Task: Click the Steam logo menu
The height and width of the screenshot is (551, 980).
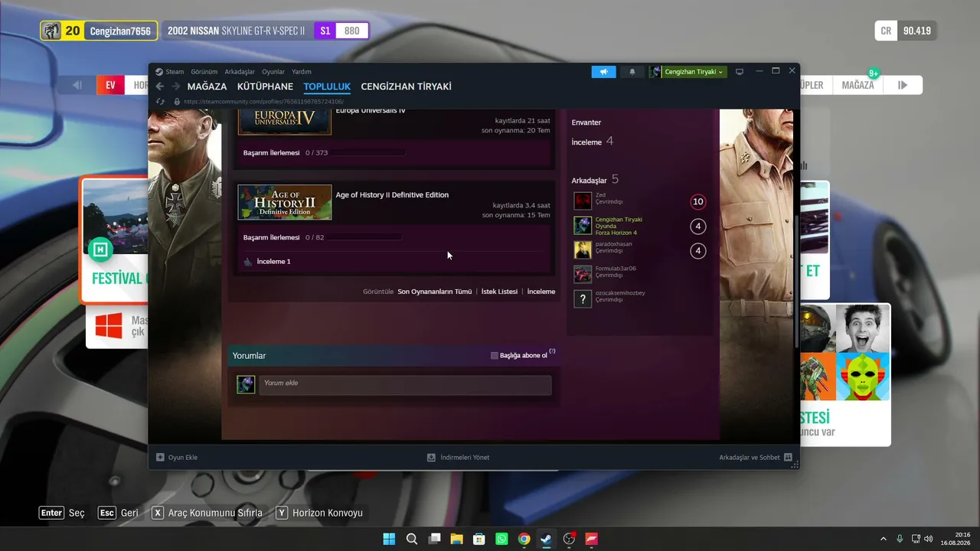Action: click(170, 72)
